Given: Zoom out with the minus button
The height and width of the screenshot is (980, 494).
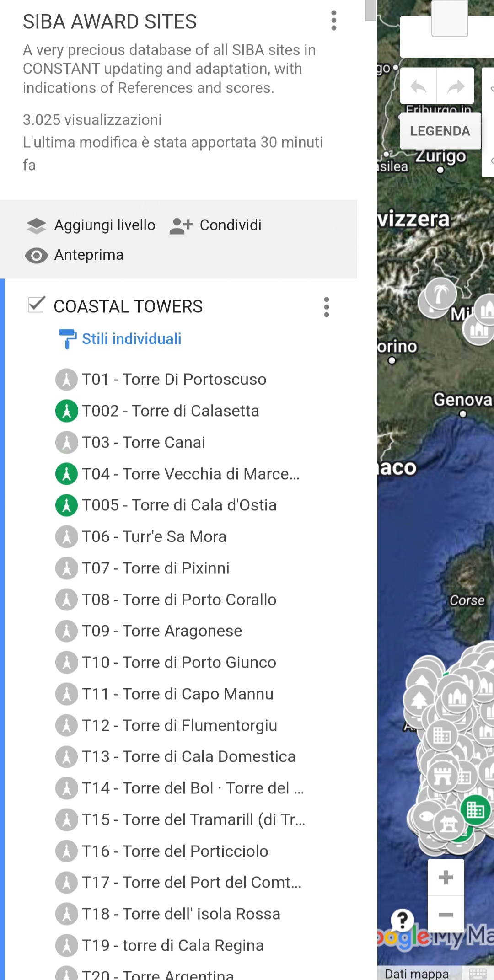Looking at the screenshot, I should [446, 915].
